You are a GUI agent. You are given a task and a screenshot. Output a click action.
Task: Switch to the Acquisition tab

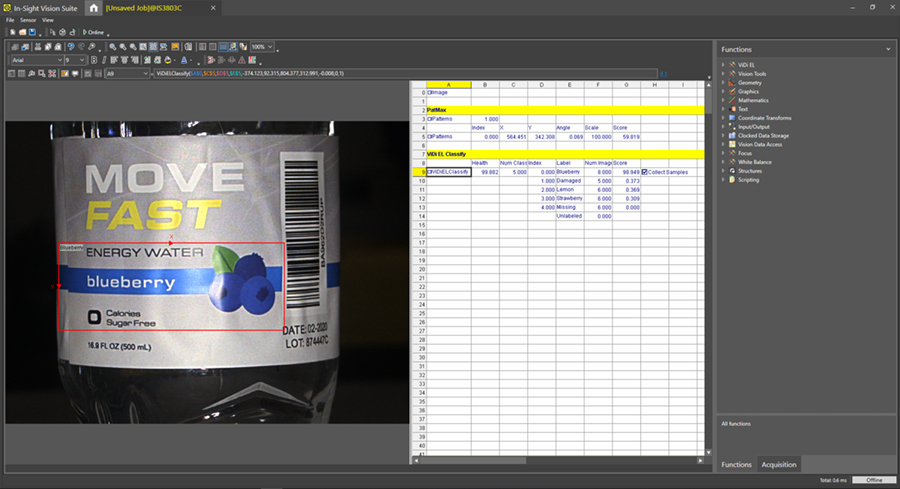pos(778,464)
